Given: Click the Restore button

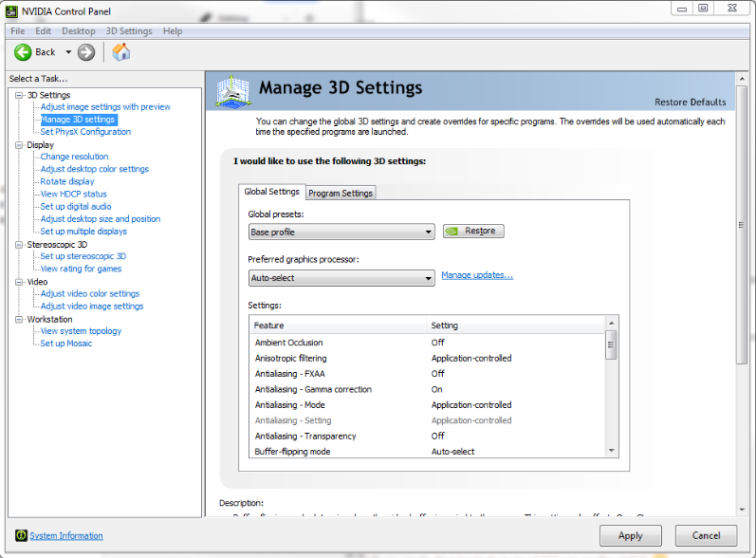Looking at the screenshot, I should (x=473, y=231).
